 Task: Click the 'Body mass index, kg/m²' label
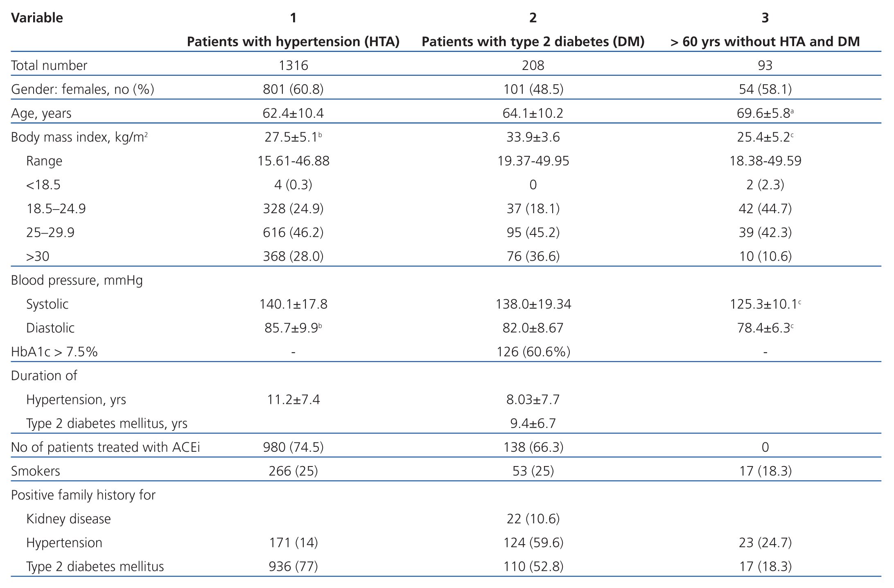tap(79, 137)
